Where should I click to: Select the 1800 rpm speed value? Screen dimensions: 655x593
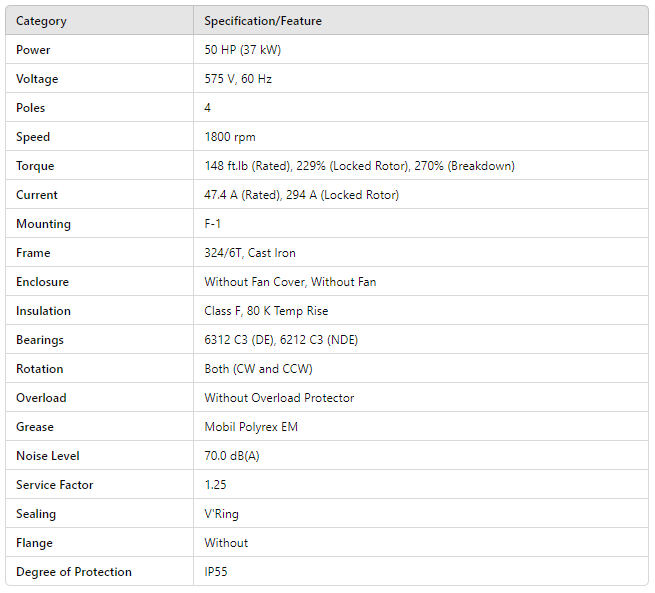click(230, 137)
